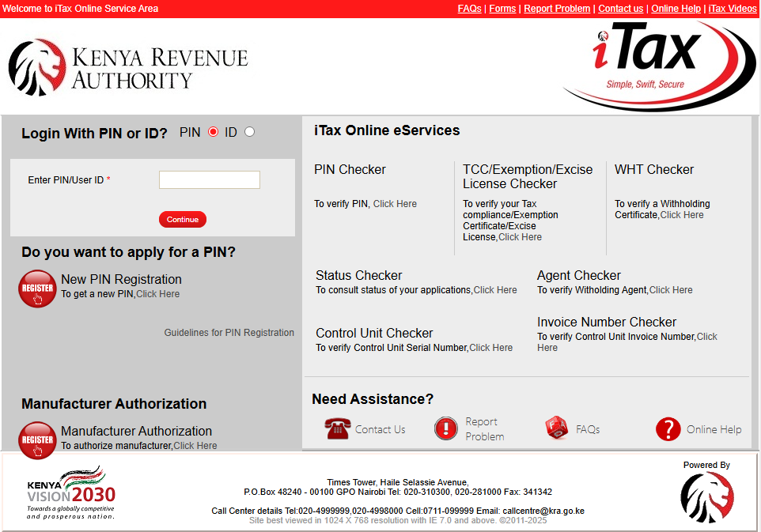Open FAQs via its book icon
This screenshot has height=532, width=761.
click(556, 428)
